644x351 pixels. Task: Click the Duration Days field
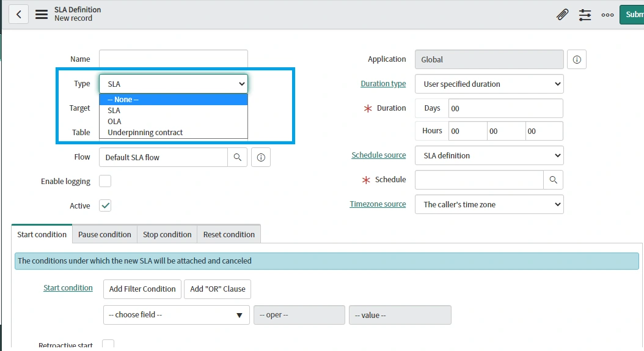pos(505,108)
